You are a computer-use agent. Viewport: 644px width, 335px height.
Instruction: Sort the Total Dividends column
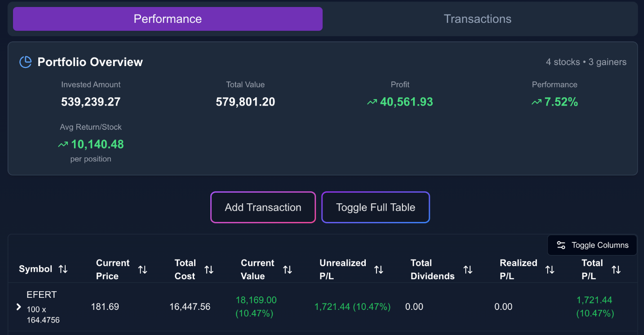468,269
